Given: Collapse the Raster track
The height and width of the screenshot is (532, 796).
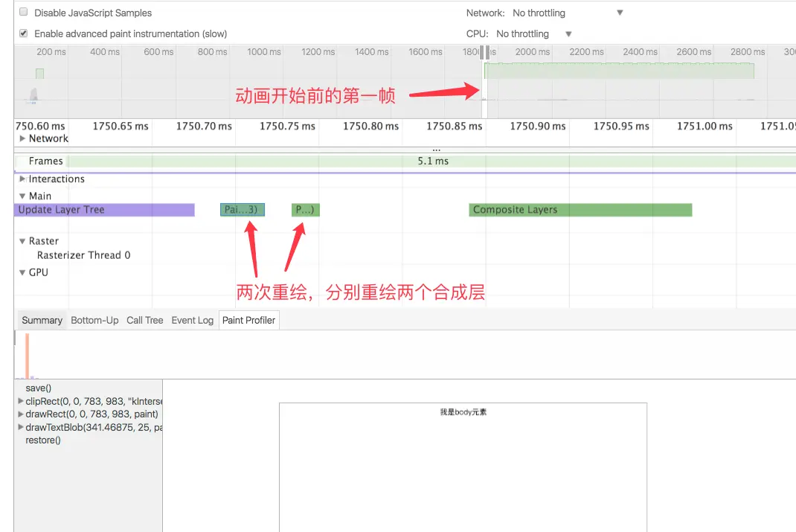Looking at the screenshot, I should tap(22, 241).
